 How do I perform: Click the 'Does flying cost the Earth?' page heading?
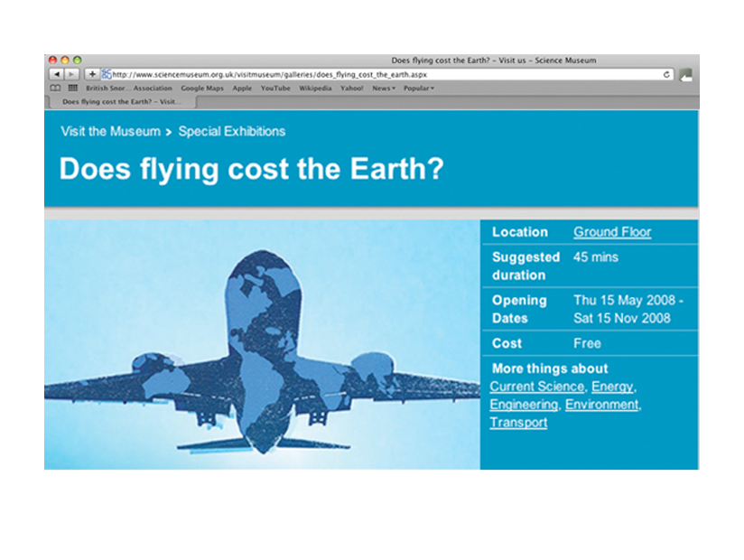[x=252, y=169]
